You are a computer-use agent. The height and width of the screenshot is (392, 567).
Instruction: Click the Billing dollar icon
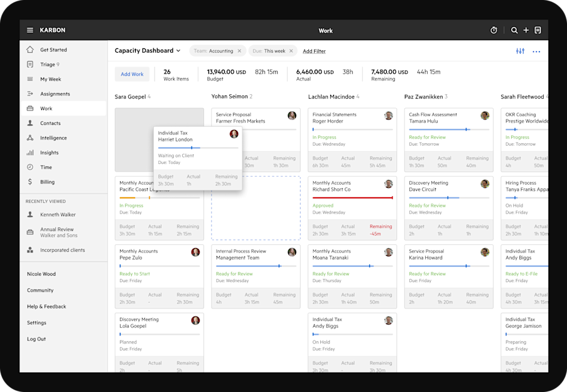pos(30,182)
